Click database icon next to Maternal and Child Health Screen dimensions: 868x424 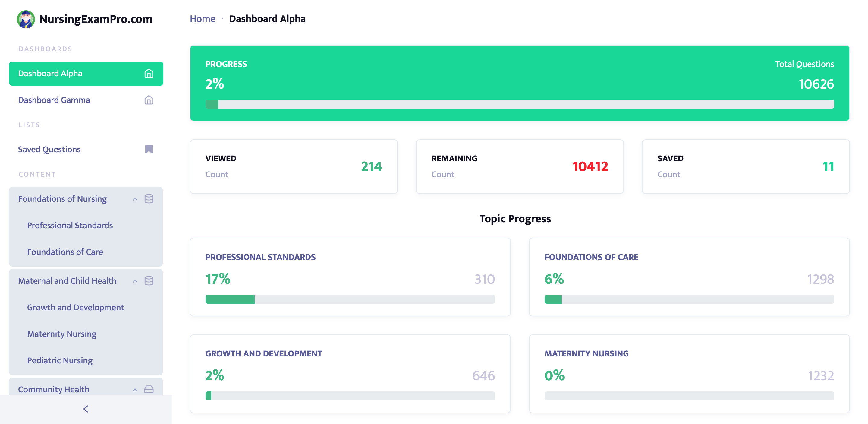[149, 281]
